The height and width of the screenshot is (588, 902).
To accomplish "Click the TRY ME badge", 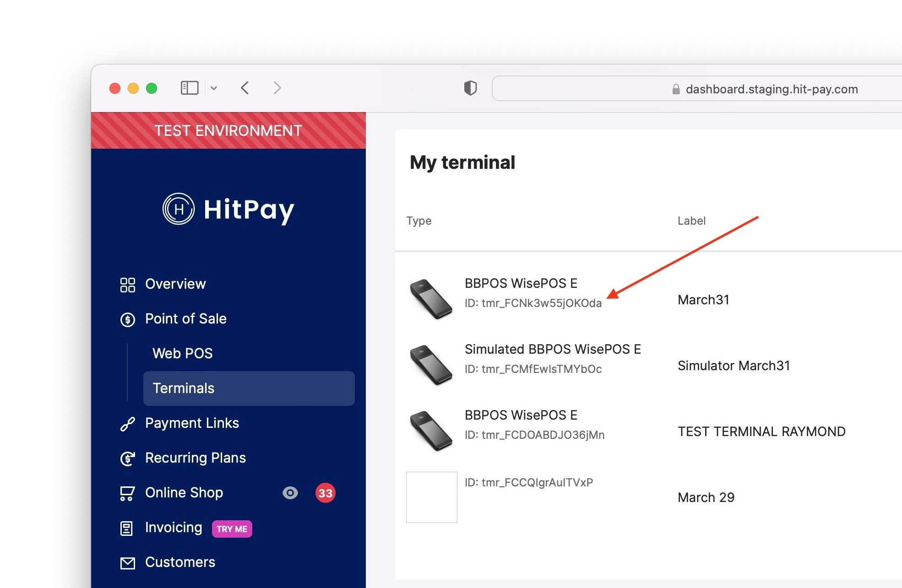I will (232, 529).
